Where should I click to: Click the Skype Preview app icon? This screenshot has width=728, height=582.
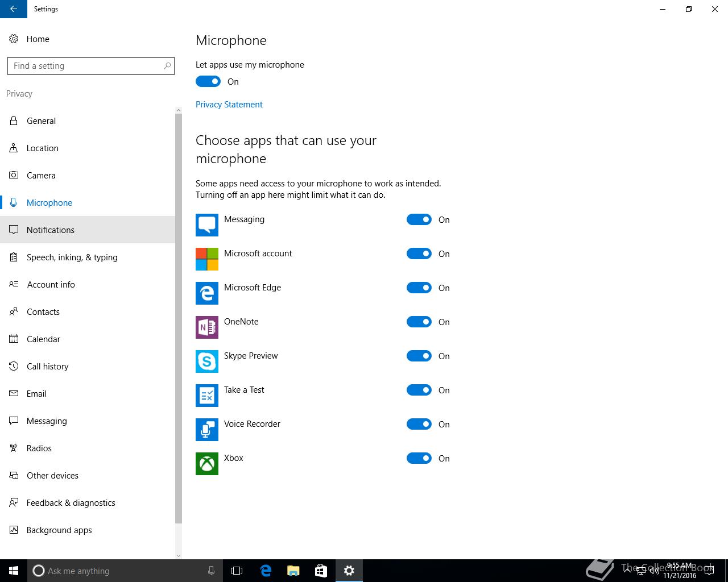207,361
